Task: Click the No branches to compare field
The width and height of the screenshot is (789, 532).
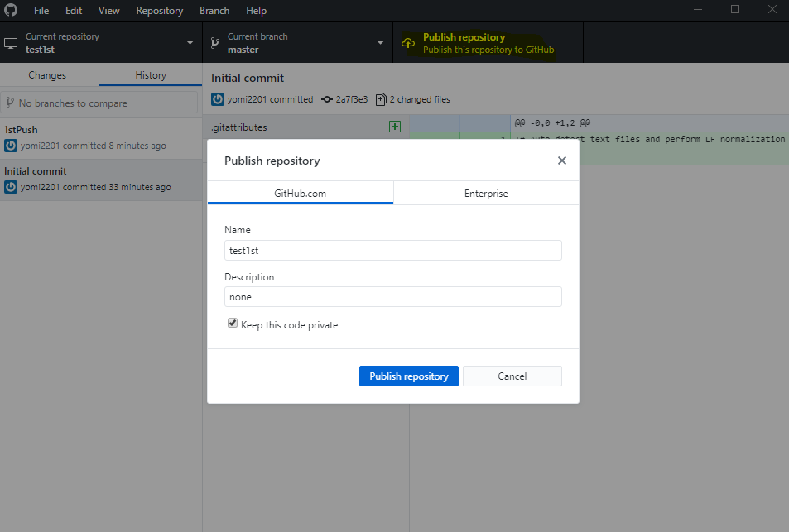Action: [99, 103]
